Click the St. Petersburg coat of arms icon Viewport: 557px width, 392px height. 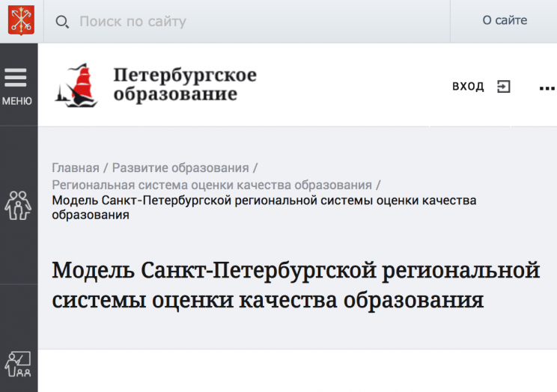21,20
